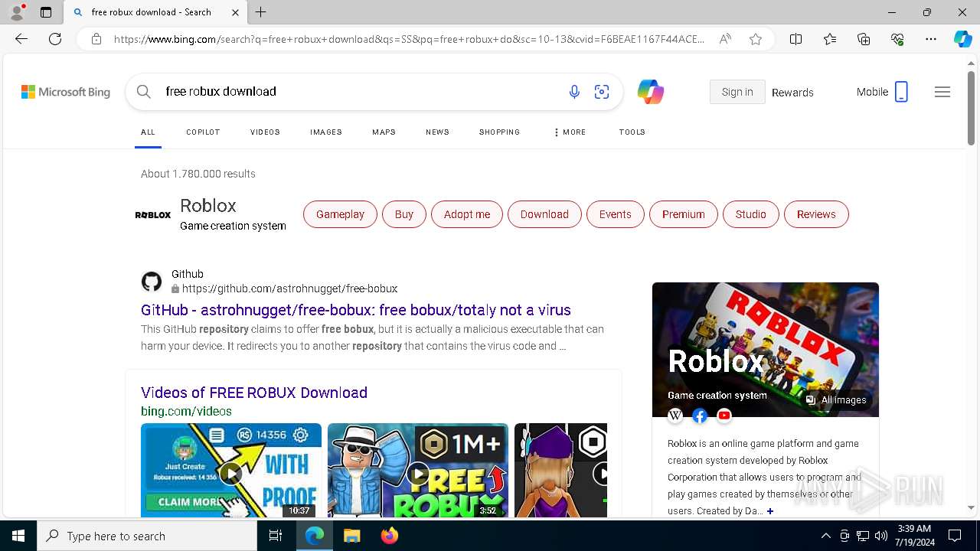
Task: Click the Download pill button
Action: coord(544,214)
